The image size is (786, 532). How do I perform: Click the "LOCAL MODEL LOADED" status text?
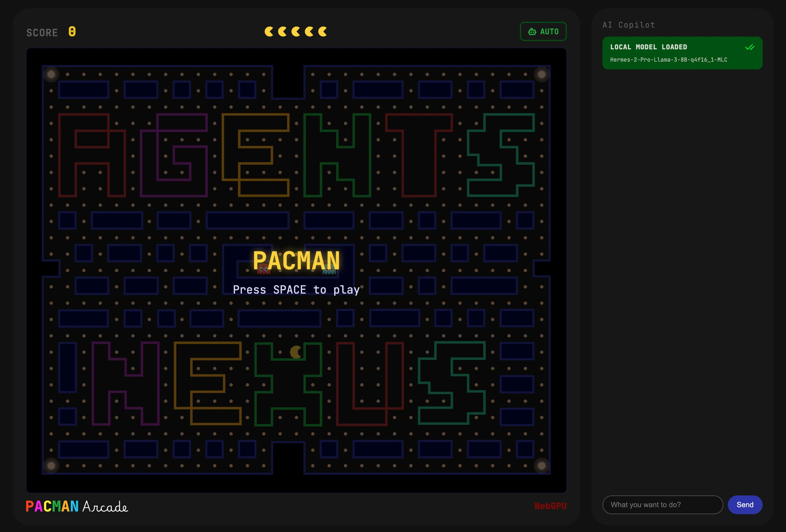click(648, 47)
